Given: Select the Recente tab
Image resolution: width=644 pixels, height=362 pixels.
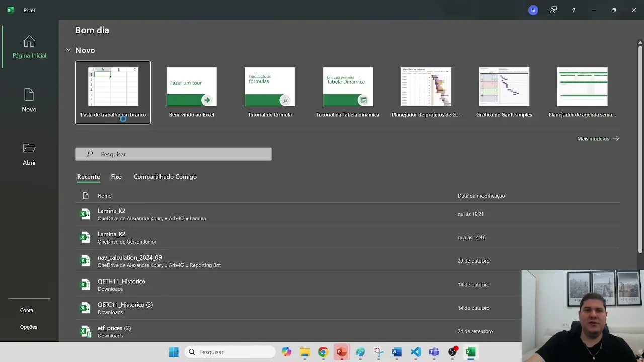Looking at the screenshot, I should point(89,177).
